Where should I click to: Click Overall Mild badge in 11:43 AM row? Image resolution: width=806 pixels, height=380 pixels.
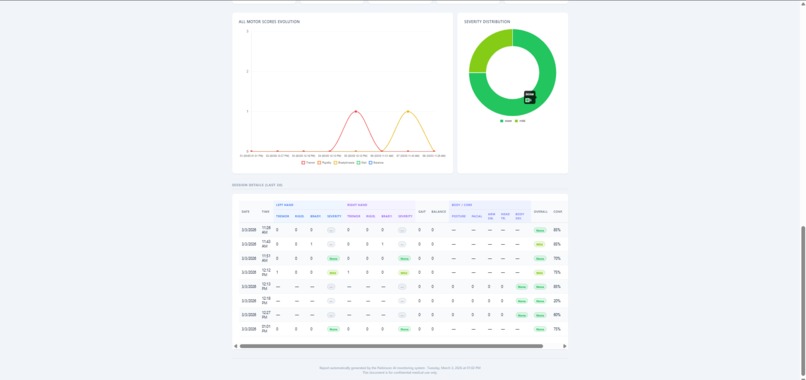tap(540, 244)
